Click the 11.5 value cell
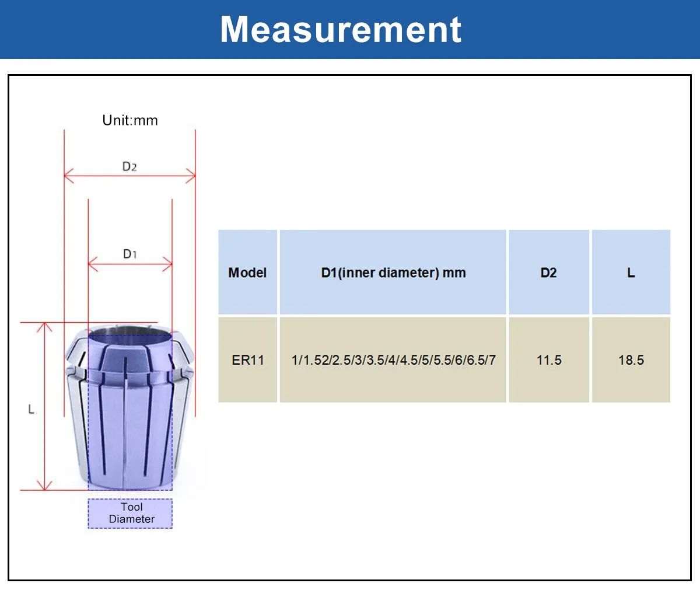The image size is (700, 604). tap(549, 360)
